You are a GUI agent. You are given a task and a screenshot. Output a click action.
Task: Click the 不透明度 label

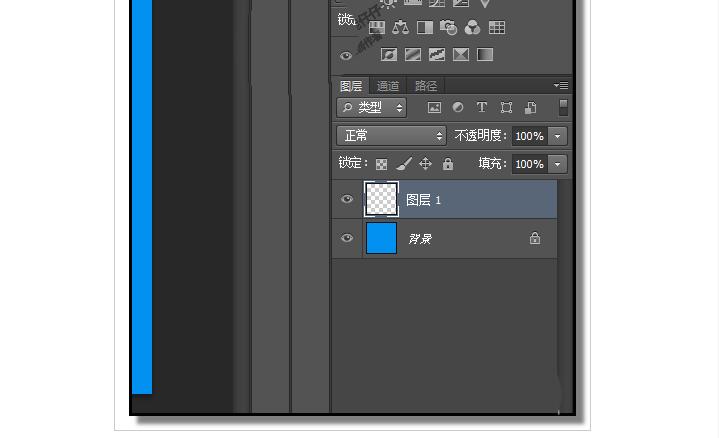pos(481,136)
